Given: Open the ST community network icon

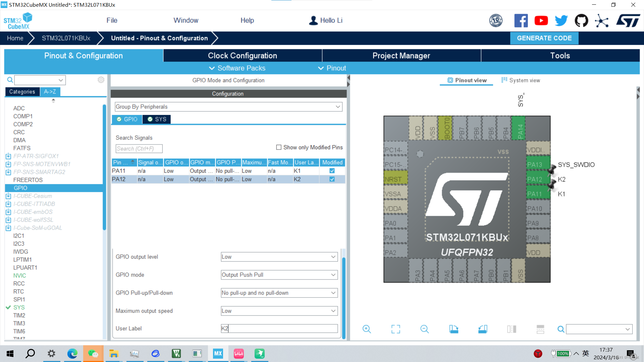Looking at the screenshot, I should click(602, 21).
